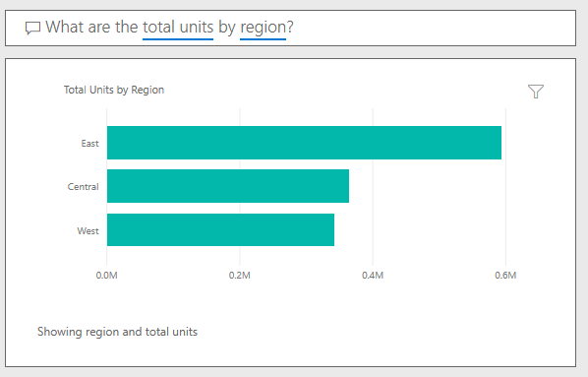Click empty chart area right of West bar

pos(420,229)
